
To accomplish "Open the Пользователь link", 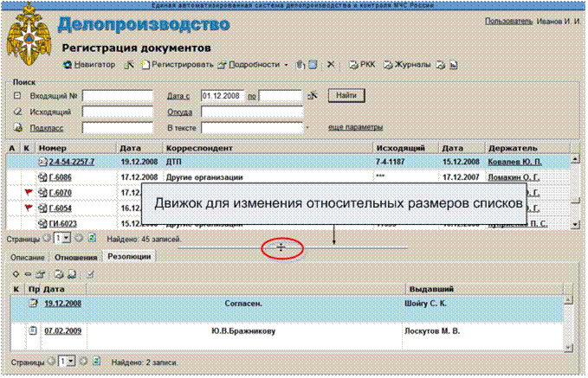I will click(508, 22).
